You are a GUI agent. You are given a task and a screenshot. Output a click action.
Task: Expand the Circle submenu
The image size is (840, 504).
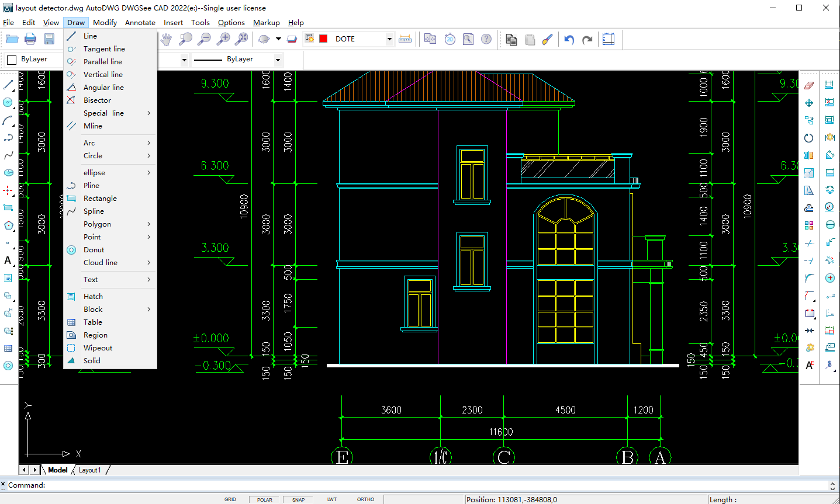[x=110, y=156]
